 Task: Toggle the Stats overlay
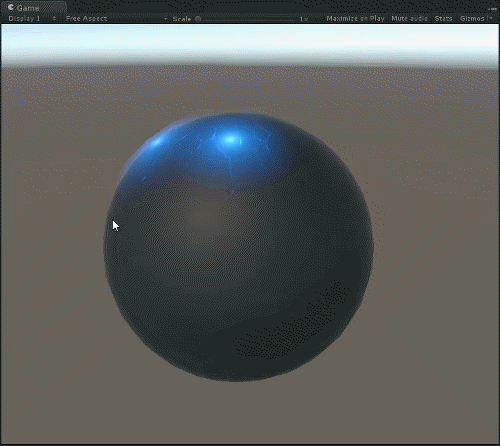point(443,19)
